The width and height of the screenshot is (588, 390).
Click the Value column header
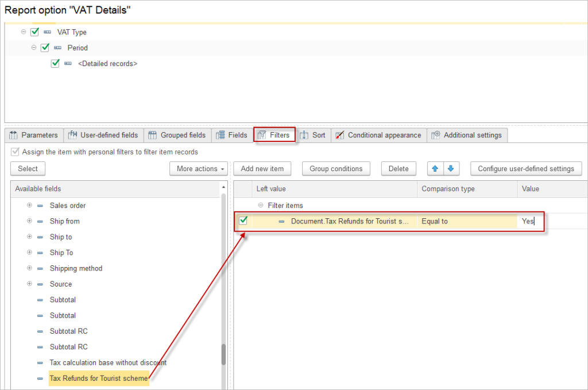pos(552,189)
